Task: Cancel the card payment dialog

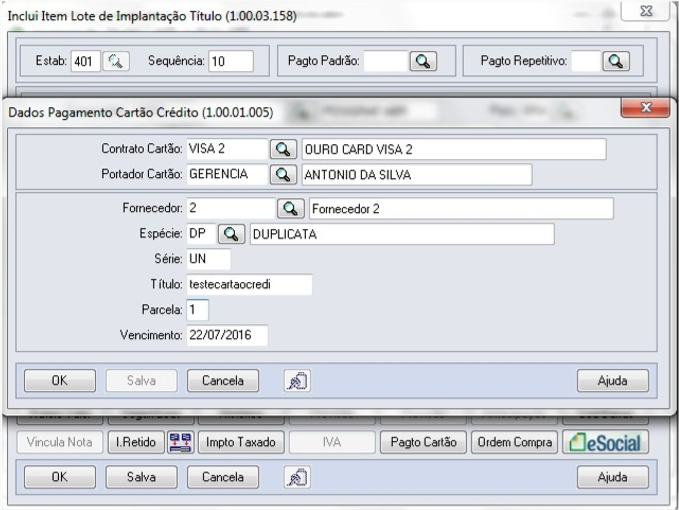Action: click(x=223, y=381)
